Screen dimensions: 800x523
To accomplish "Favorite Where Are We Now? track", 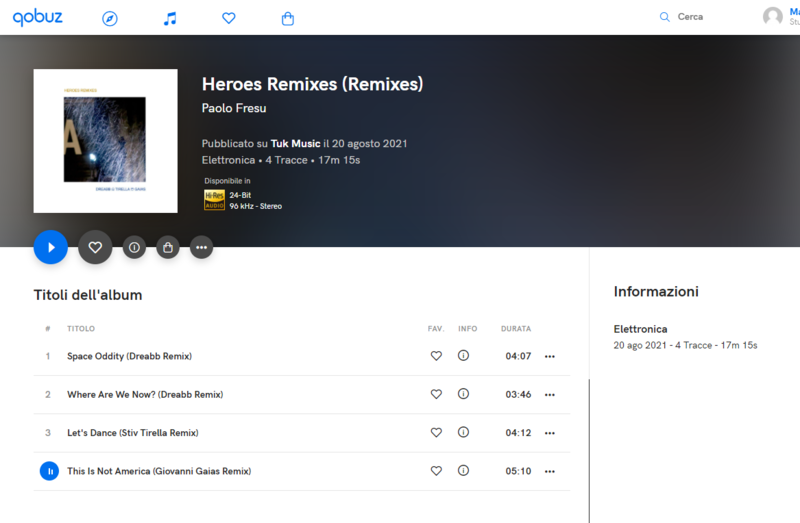I will pyautogui.click(x=436, y=394).
